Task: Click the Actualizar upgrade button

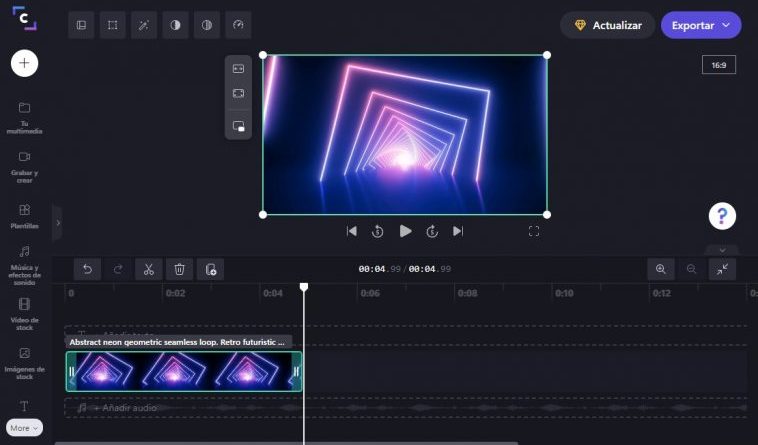Action: pyautogui.click(x=607, y=25)
